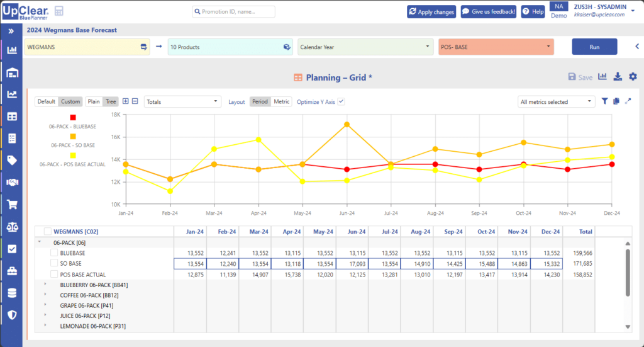Expand the BLUEBERRY 06-PACK [BB41] row
The height and width of the screenshot is (347, 644).
pyautogui.click(x=45, y=284)
